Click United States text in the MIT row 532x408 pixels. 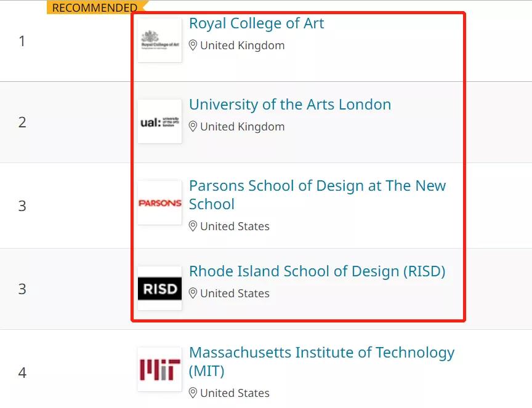coord(235,393)
